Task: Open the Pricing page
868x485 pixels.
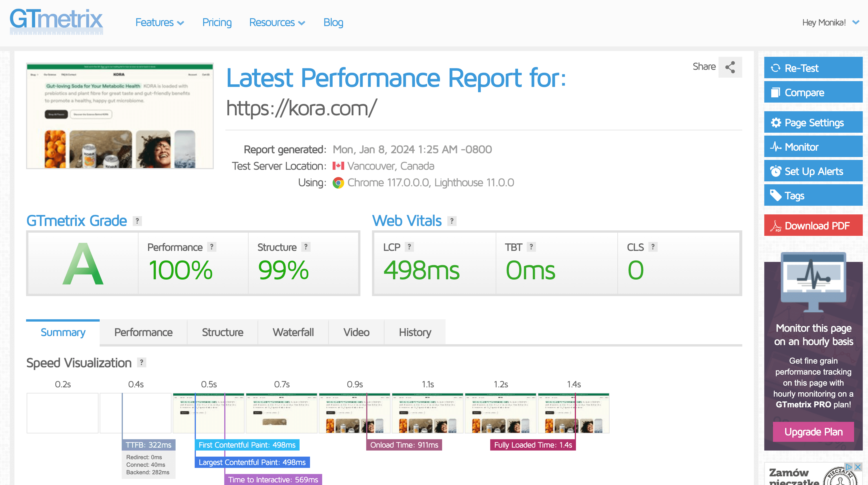Action: [x=217, y=23]
